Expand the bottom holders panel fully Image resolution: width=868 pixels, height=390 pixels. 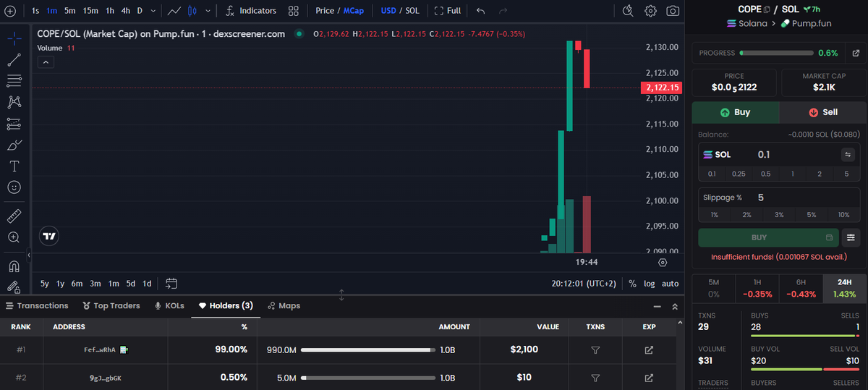tap(675, 306)
